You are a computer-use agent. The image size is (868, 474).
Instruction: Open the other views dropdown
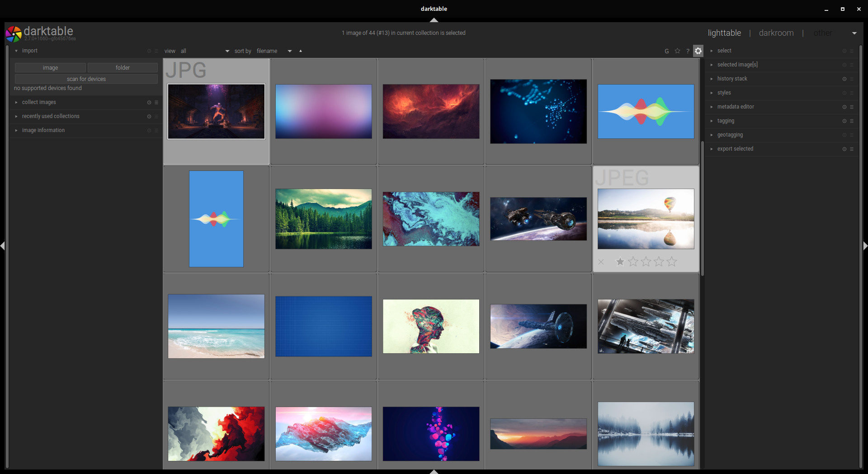[x=854, y=33]
